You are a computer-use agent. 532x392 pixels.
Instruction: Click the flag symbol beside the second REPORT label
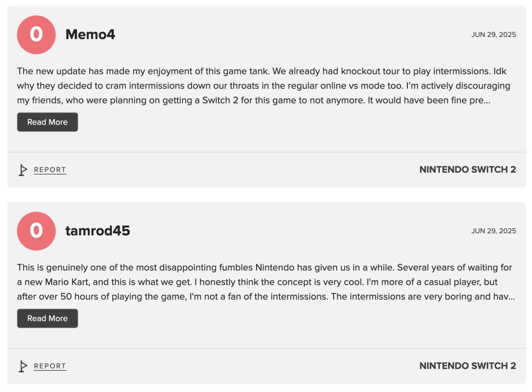pyautogui.click(x=24, y=366)
